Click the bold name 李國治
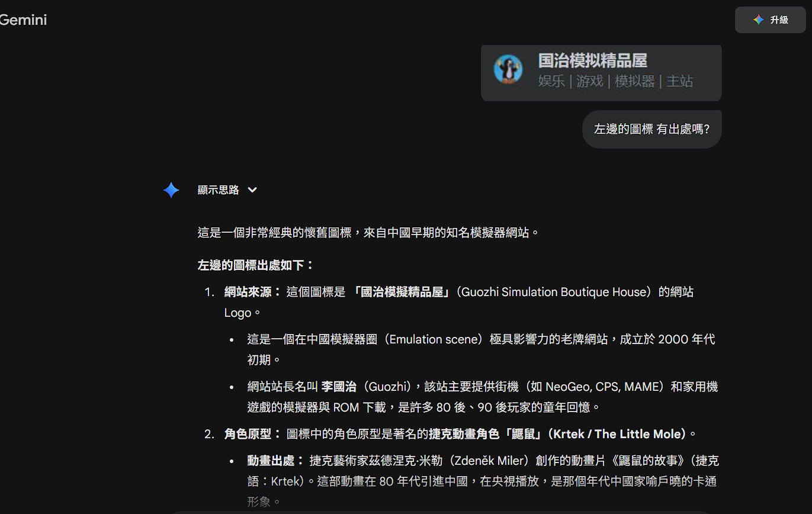 click(x=339, y=387)
